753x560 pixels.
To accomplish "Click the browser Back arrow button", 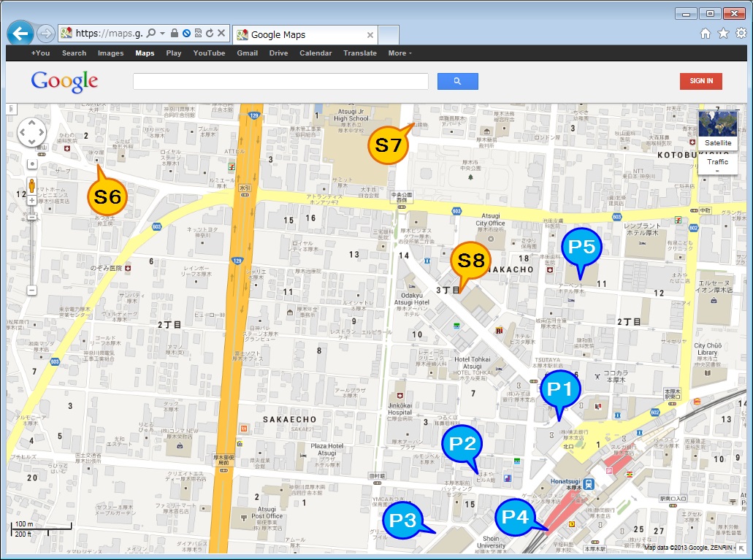I will click(x=20, y=34).
